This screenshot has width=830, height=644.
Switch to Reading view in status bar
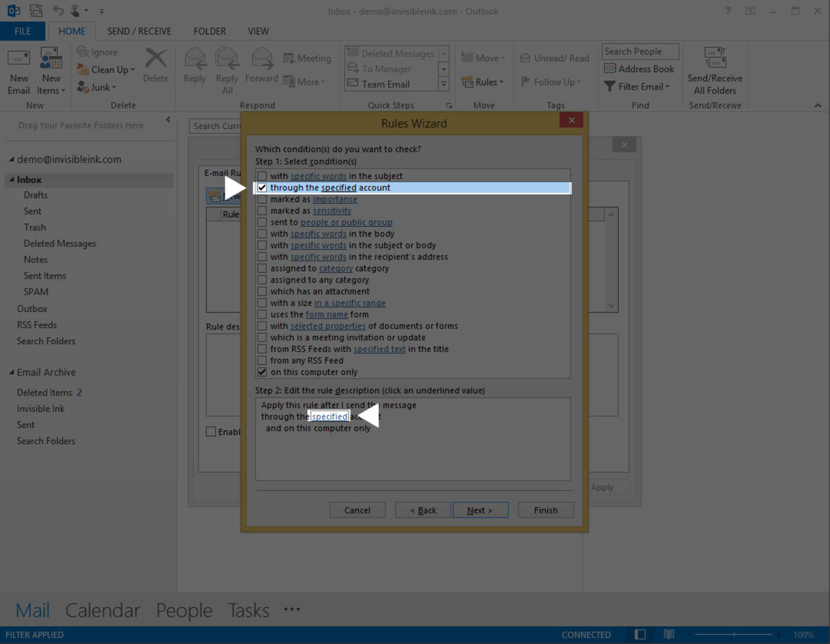point(669,634)
